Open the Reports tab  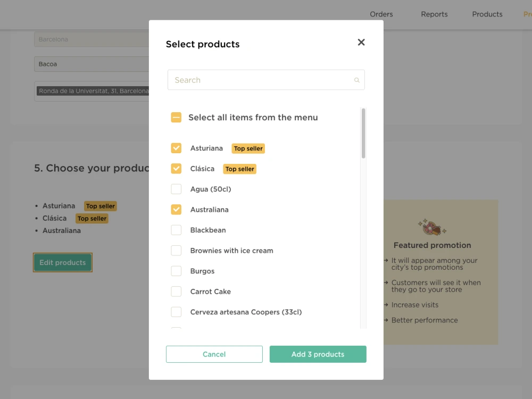434,14
